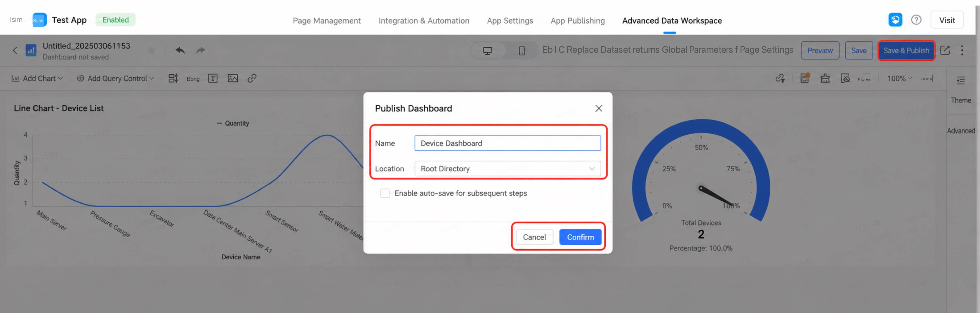Click the insert link icon
The image size is (980, 313).
[252, 78]
